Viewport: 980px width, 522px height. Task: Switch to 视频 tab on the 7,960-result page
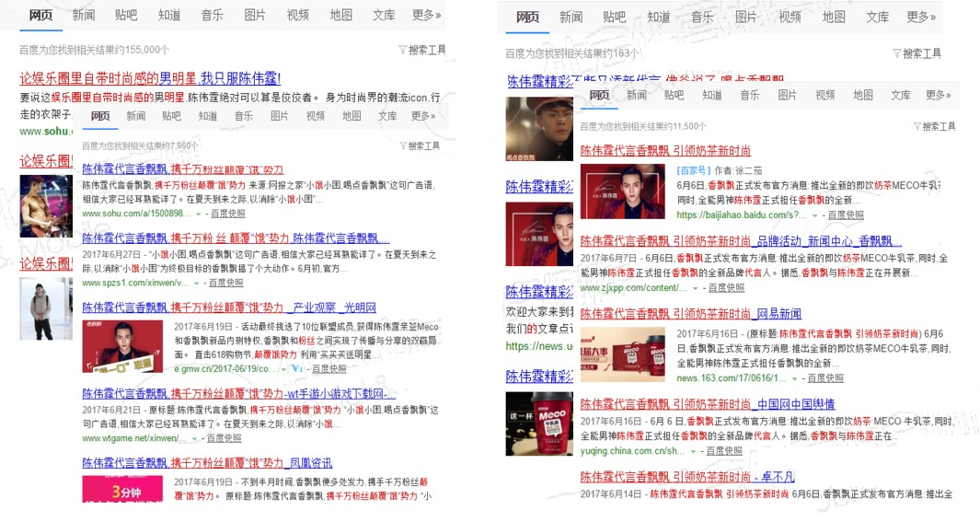click(x=315, y=116)
